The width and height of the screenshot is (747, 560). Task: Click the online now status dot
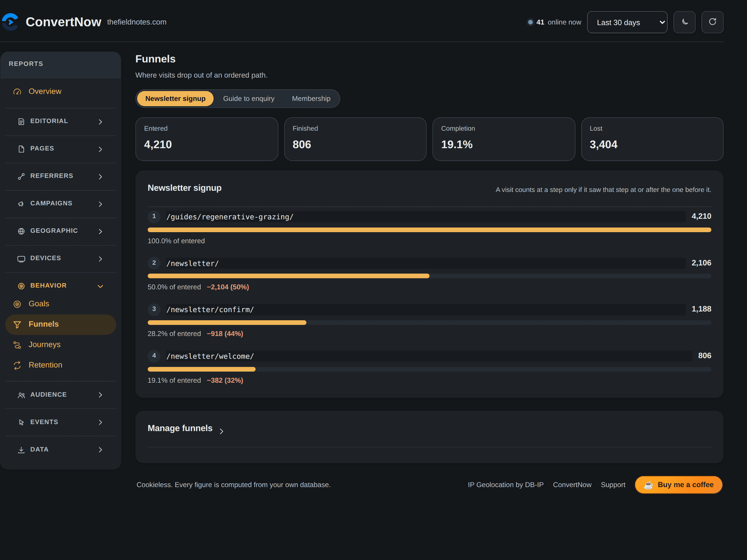tap(530, 22)
